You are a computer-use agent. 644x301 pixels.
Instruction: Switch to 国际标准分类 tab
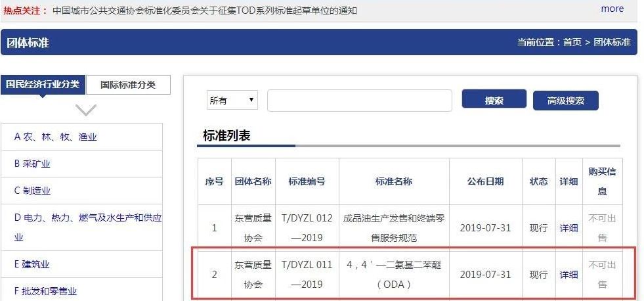[x=128, y=85]
